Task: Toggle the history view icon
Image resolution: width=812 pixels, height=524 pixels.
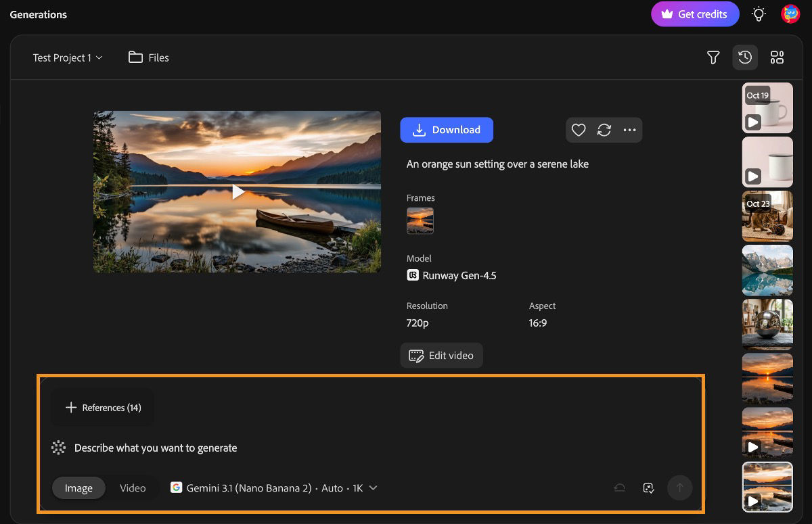Action: coord(745,57)
